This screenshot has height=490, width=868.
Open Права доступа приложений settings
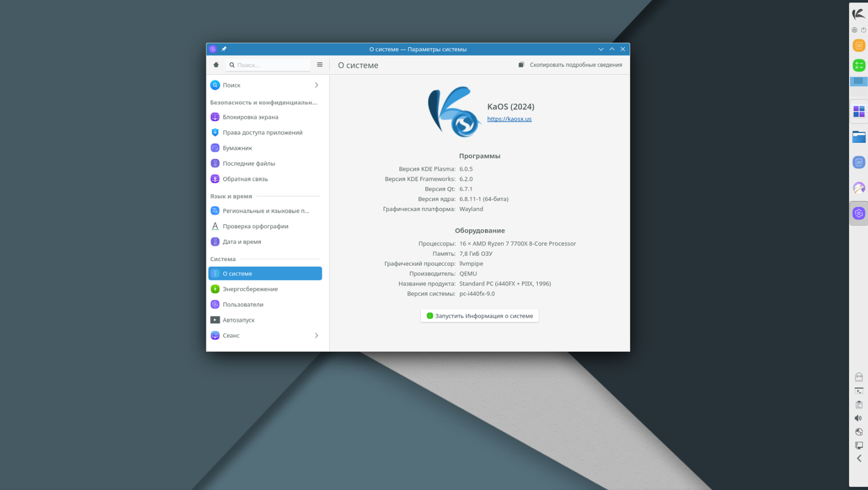[x=265, y=133]
